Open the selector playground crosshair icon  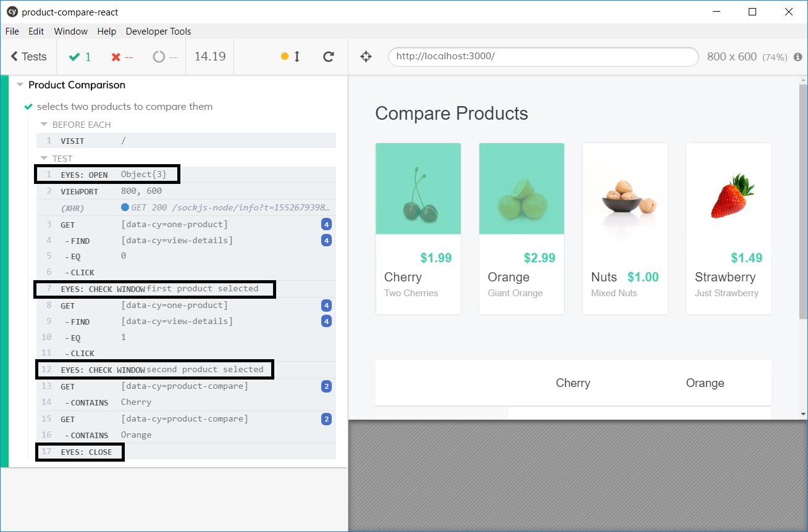[x=366, y=57]
